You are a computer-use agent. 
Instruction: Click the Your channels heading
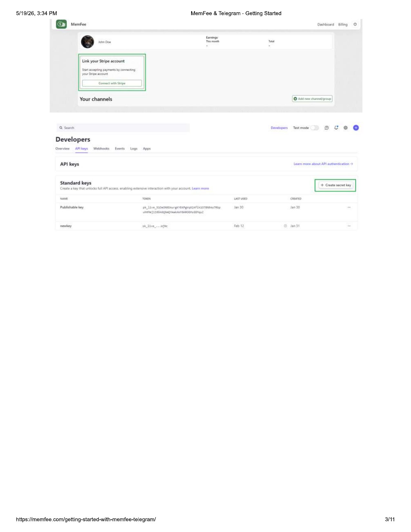click(x=96, y=99)
